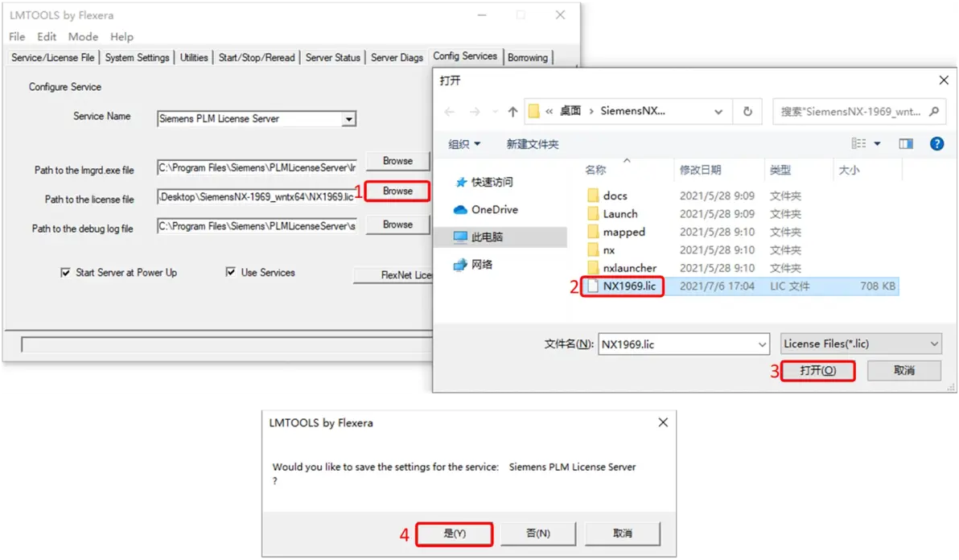Click the view mode icon
This screenshot has height=560, width=959.
(x=858, y=144)
